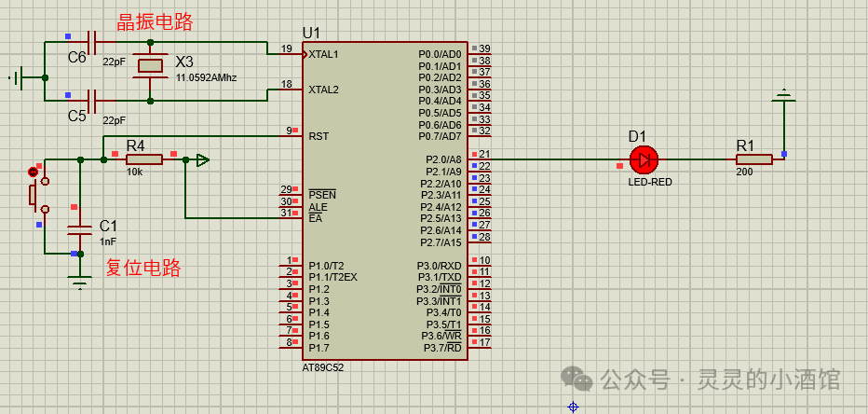Click the P2.7/A15 pin label

point(441,242)
